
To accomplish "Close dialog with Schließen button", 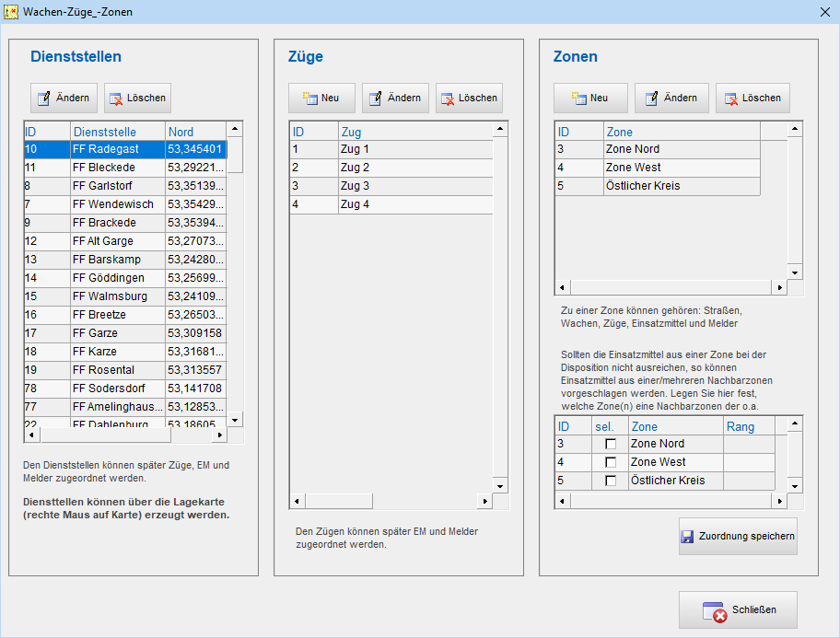I will coord(738,609).
